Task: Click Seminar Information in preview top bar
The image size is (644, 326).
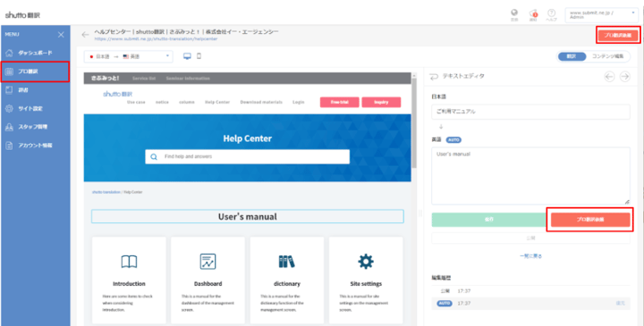Action: click(x=188, y=79)
